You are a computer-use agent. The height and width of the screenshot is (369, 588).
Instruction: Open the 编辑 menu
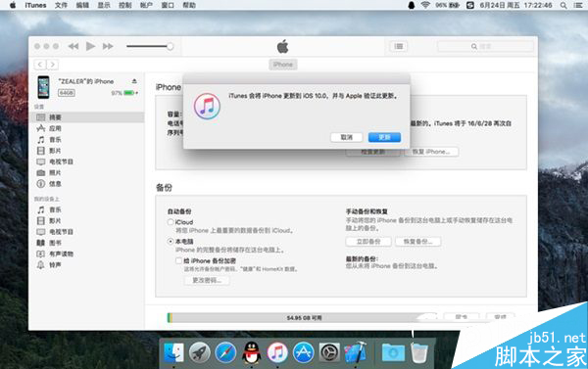pyautogui.click(x=82, y=5)
